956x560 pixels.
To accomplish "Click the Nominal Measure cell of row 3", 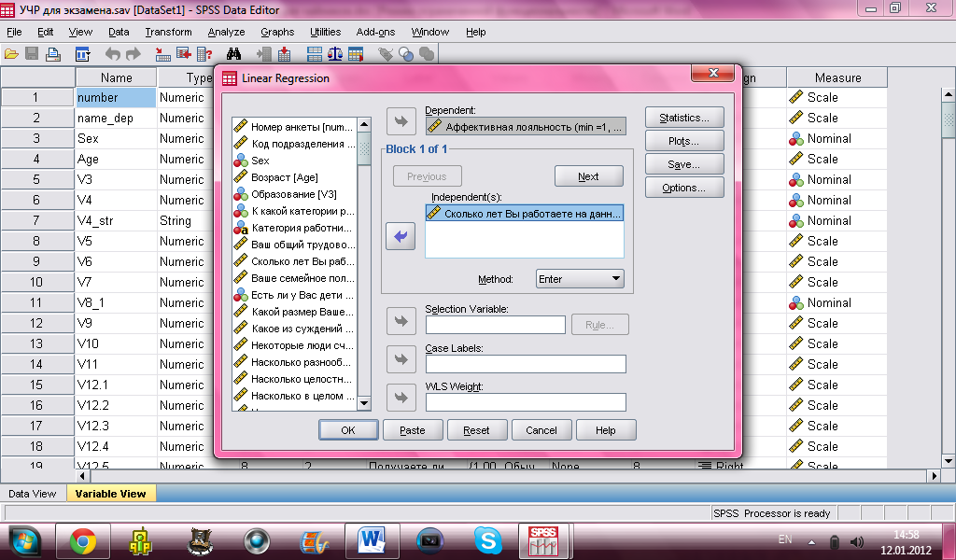I will click(836, 138).
